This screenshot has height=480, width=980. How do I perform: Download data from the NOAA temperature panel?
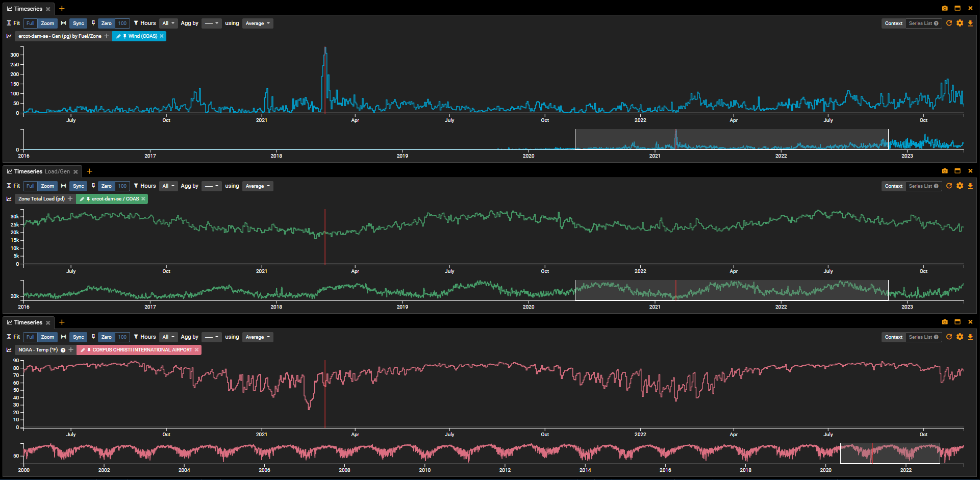click(x=970, y=337)
